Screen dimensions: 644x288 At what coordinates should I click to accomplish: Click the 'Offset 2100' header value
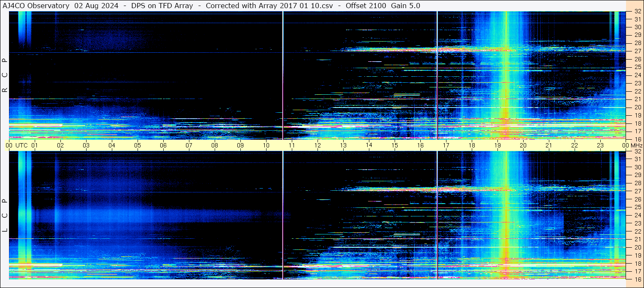coord(365,6)
